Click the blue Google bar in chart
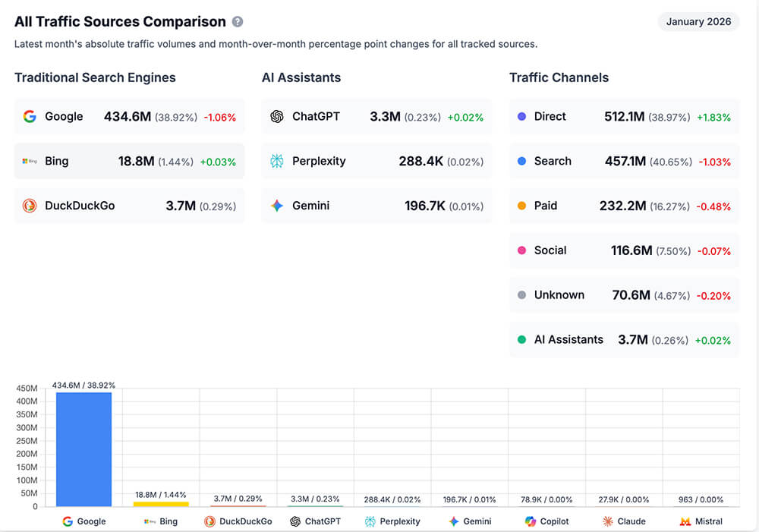Image resolution: width=759 pixels, height=532 pixels. coord(83,449)
